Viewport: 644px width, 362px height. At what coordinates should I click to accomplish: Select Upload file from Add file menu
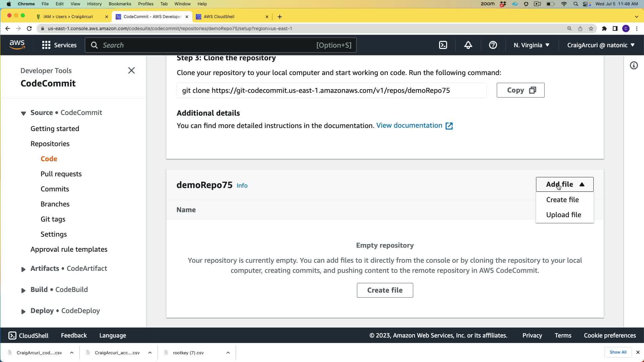(x=563, y=215)
